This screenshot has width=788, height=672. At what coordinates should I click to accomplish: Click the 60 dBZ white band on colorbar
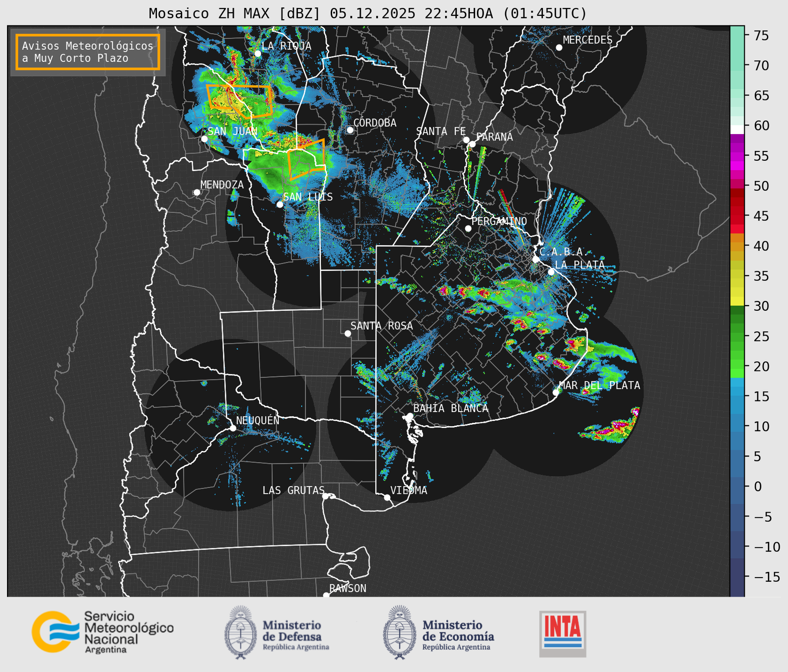click(x=737, y=129)
